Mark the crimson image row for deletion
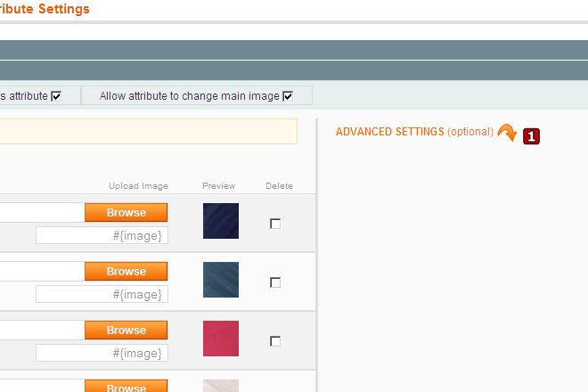 point(275,341)
